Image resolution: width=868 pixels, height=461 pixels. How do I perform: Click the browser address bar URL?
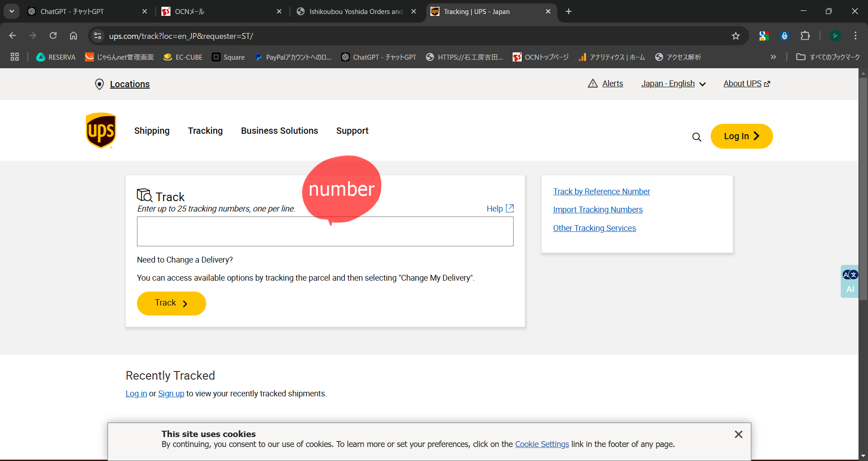[181, 36]
